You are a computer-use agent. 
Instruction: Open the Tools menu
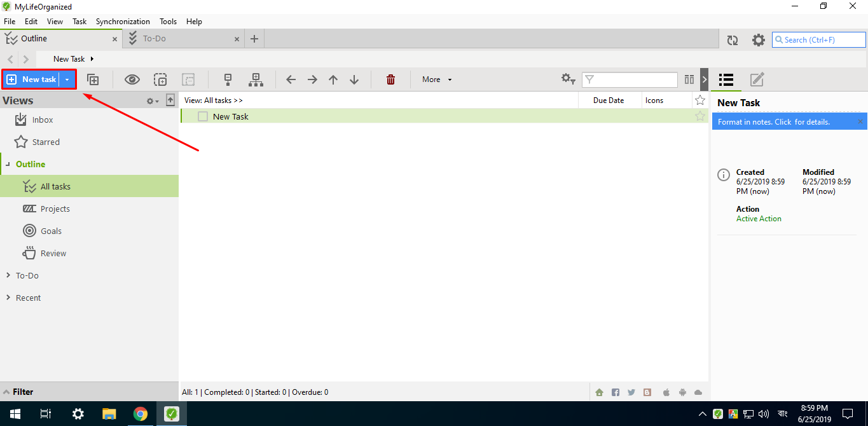pyautogui.click(x=169, y=22)
